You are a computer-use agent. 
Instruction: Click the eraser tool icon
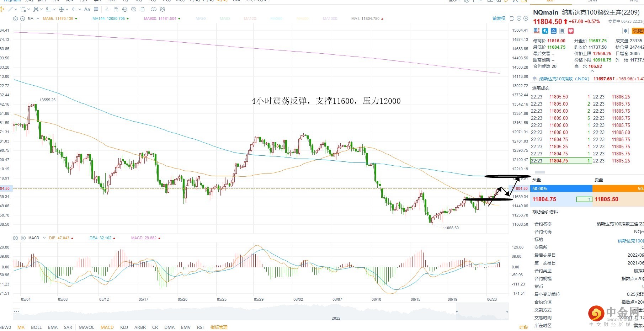(107, 9)
